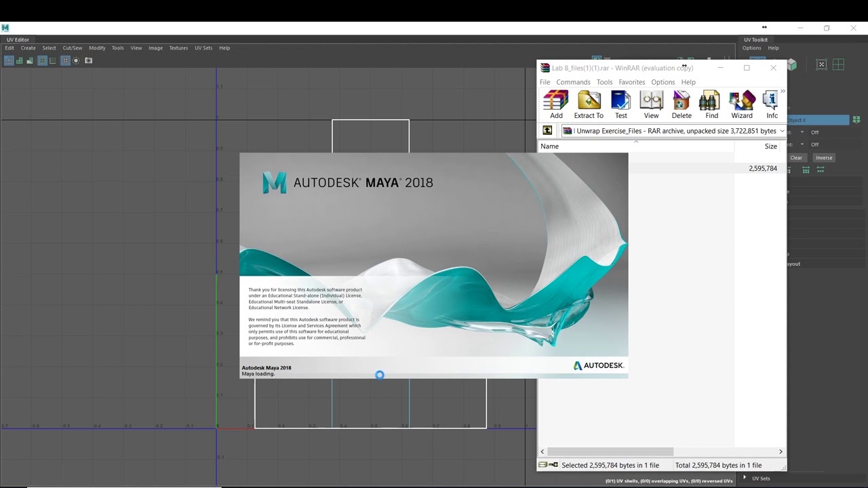Viewport: 868px width, 488px height.
Task: Open UV Toolkit Options menu
Action: tap(751, 48)
